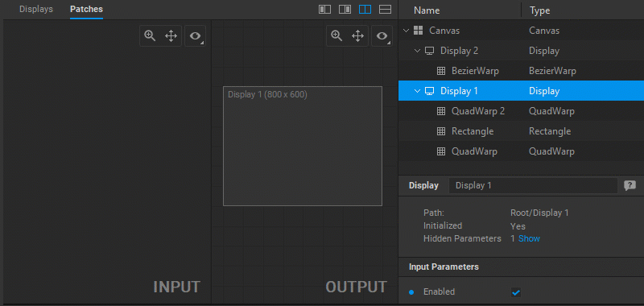Screen dimensions: 644x306
Task: Click the Display name input field
Action: (x=534, y=186)
